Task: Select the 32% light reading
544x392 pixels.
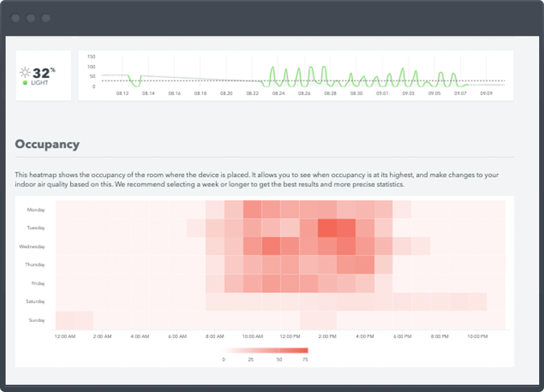Action: pyautogui.click(x=44, y=72)
